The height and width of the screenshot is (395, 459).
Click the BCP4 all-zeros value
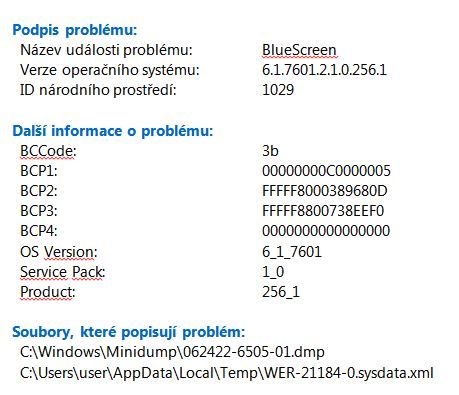tap(326, 231)
